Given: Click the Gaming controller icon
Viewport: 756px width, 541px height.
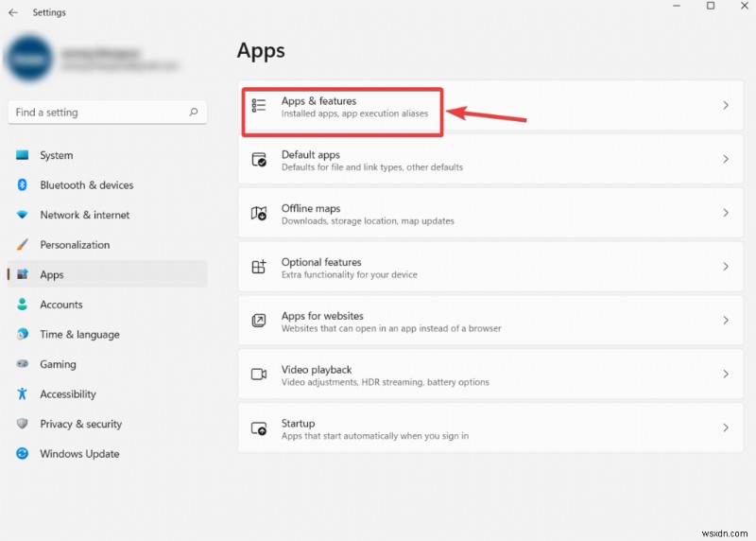Looking at the screenshot, I should coord(22,364).
